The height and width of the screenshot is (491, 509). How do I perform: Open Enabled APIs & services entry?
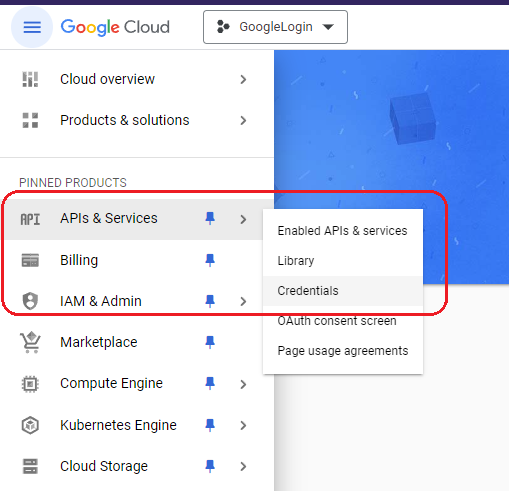343,231
